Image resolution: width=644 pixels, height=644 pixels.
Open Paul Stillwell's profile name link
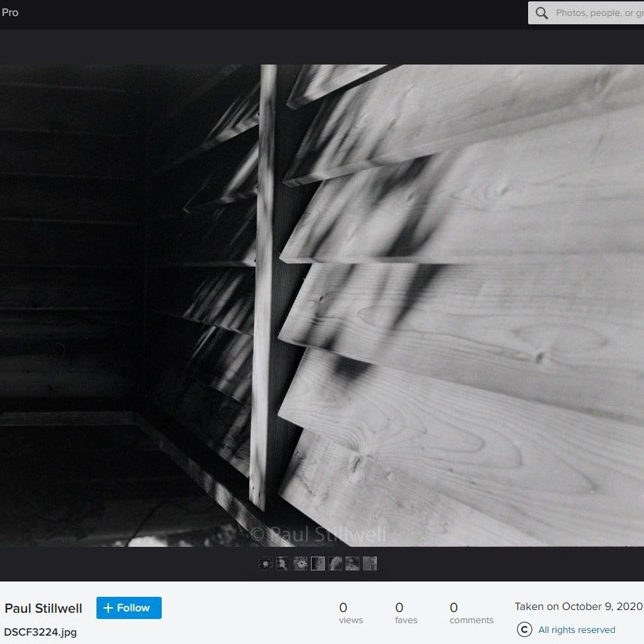pos(43,609)
